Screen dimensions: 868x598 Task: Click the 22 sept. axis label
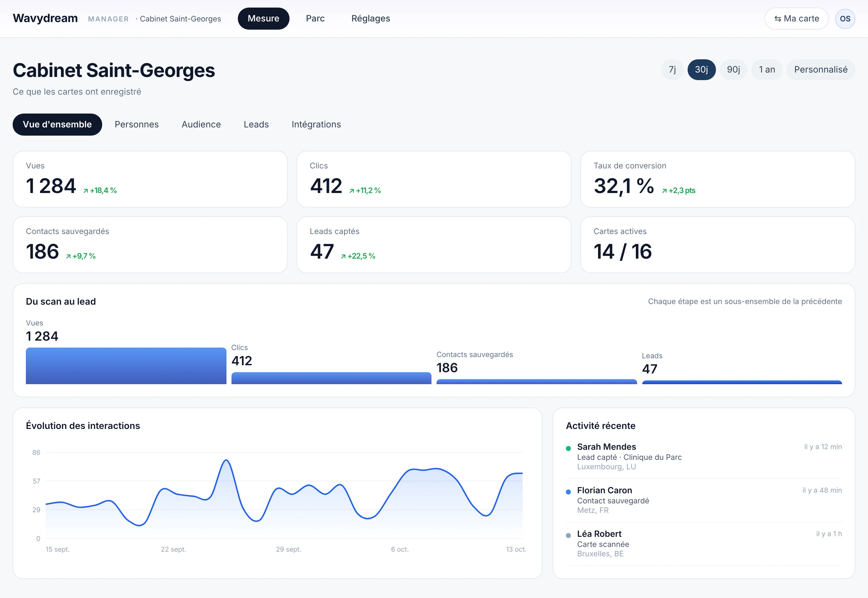coord(173,549)
